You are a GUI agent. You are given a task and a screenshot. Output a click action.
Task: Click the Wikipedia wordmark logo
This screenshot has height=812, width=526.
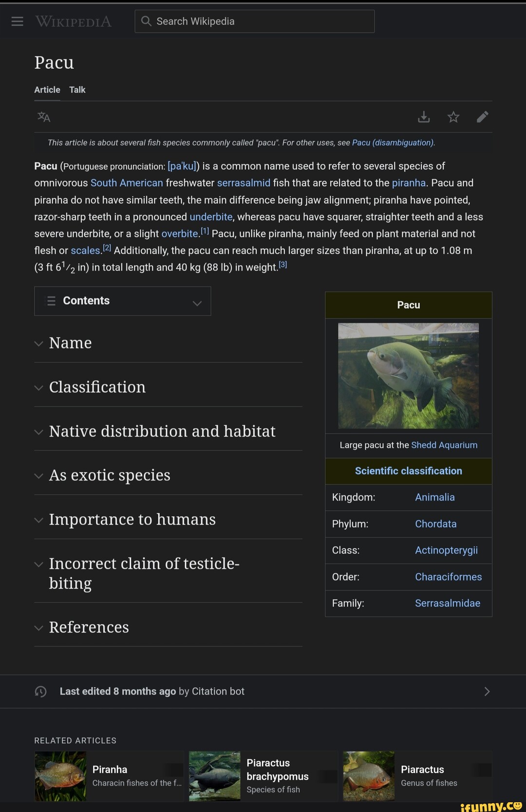(74, 21)
